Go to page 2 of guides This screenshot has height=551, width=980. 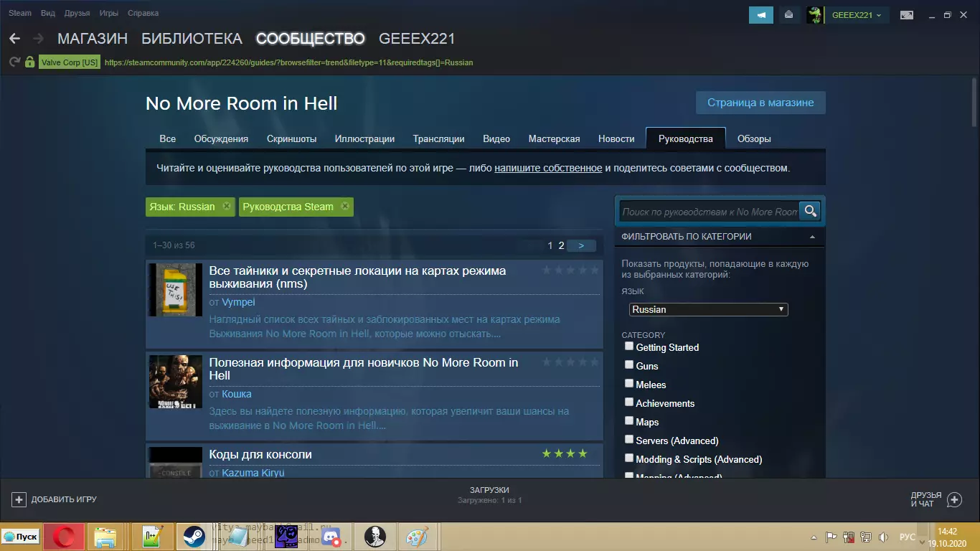562,245
